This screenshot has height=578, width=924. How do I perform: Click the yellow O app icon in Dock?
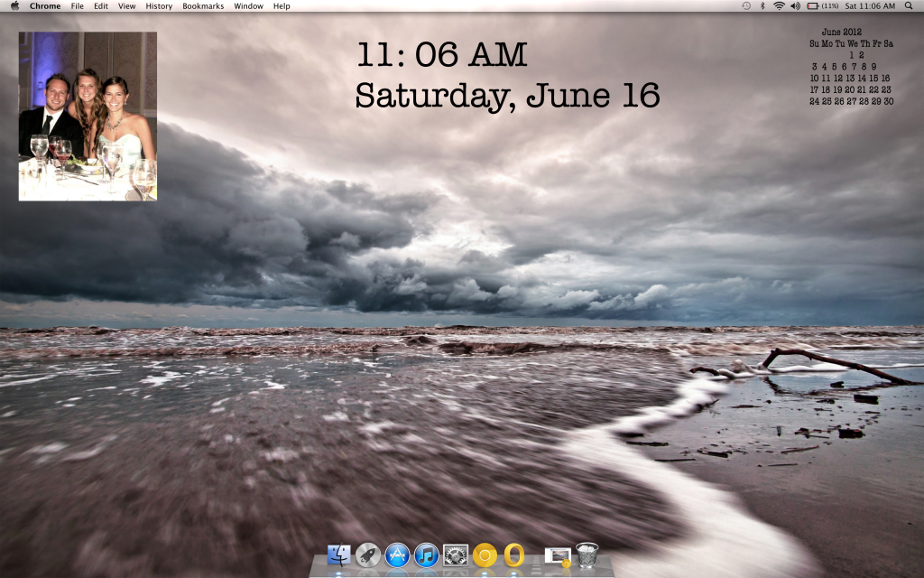tap(513, 555)
